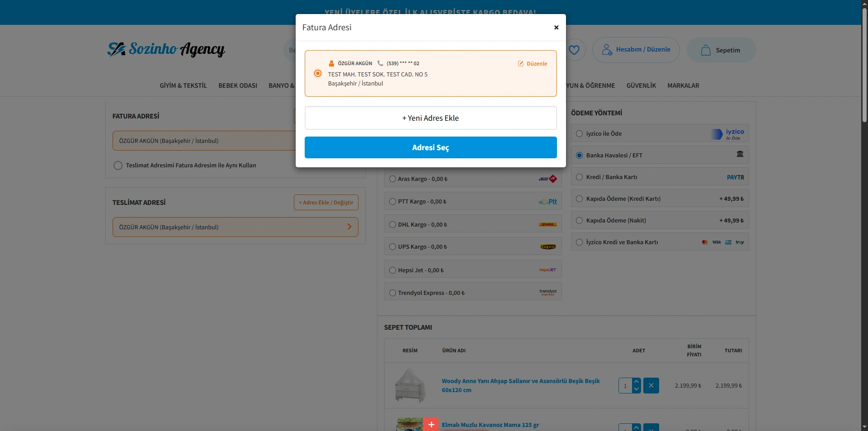Click the Adresi Seç button

pos(430,147)
